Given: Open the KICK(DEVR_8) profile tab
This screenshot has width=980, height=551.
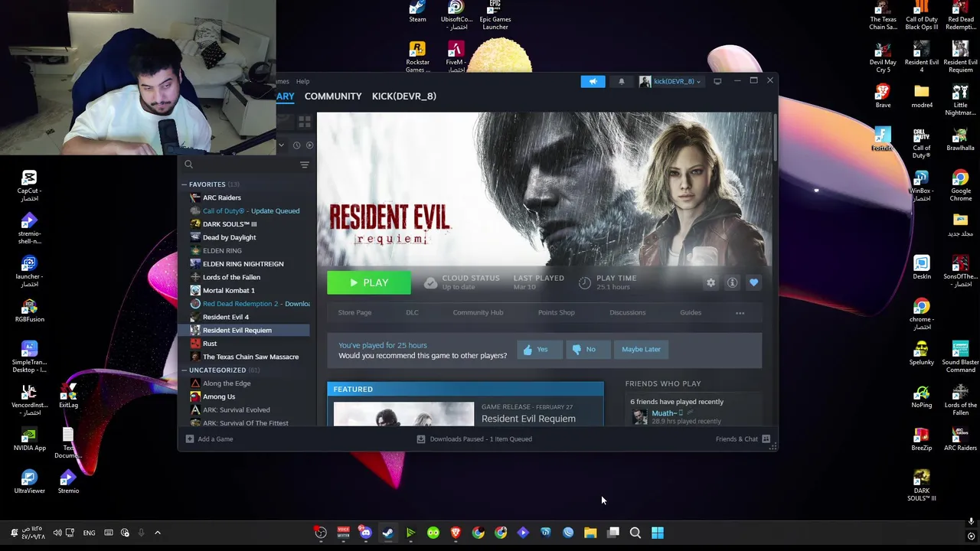Looking at the screenshot, I should tap(403, 96).
